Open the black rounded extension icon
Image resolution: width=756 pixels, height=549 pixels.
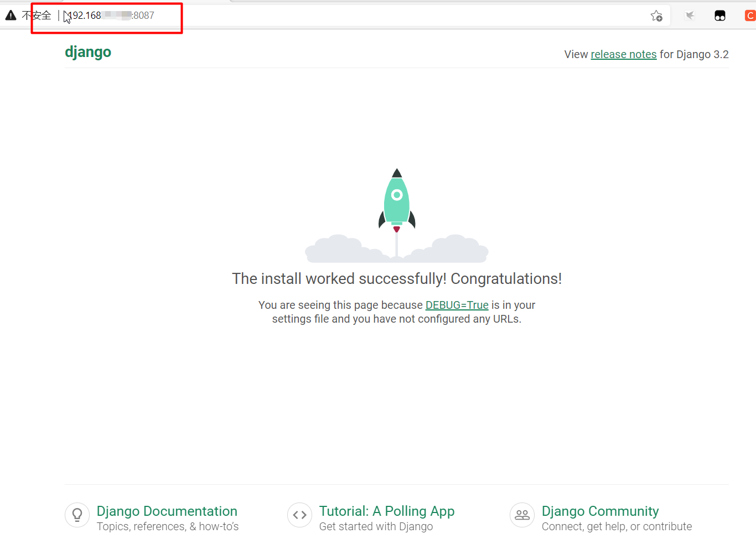pyautogui.click(x=720, y=15)
